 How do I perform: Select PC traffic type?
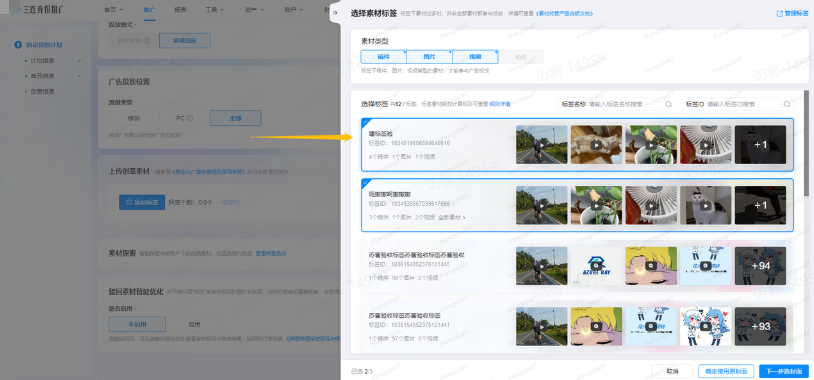pos(184,118)
